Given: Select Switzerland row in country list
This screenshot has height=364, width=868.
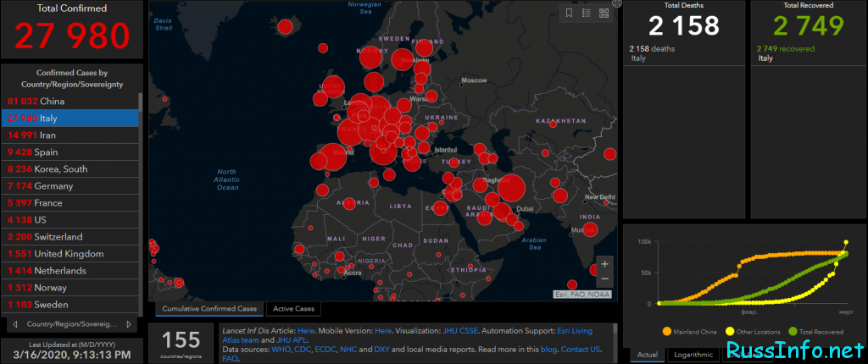Looking at the screenshot, I should (70, 237).
